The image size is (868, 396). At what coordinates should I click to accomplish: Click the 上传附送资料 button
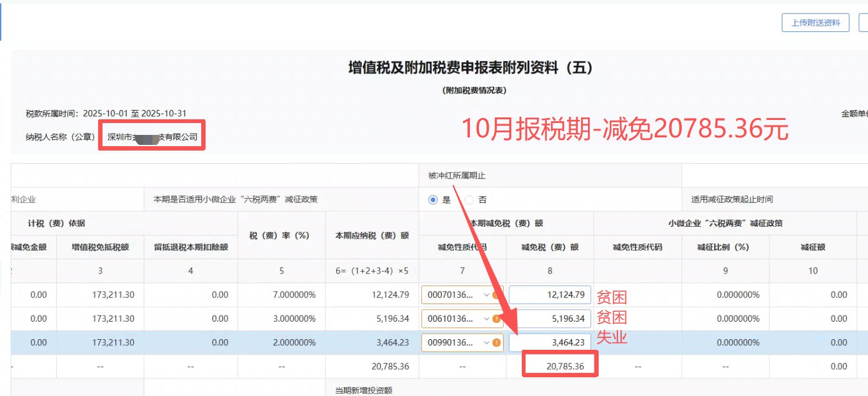click(816, 22)
